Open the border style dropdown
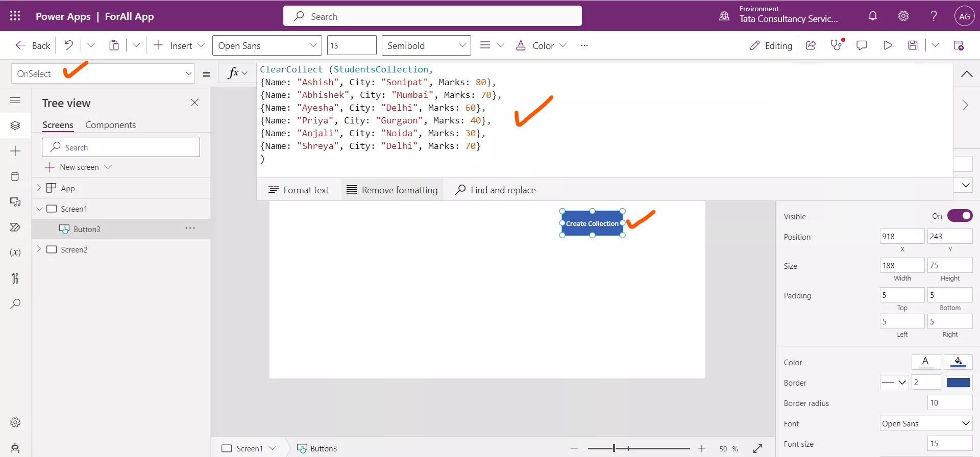Screen dimensions: 980x457 click(894, 382)
